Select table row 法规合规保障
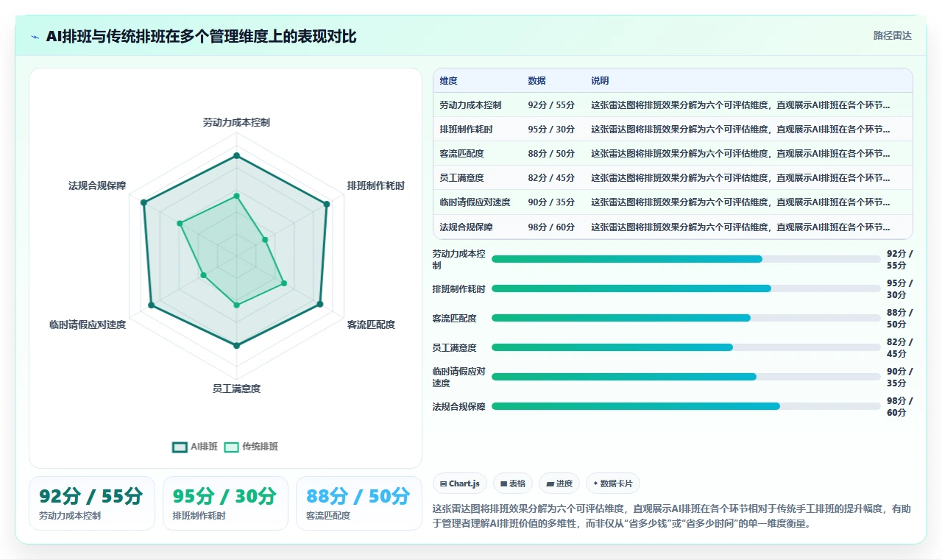Image resolution: width=942 pixels, height=560 pixels. point(673,227)
